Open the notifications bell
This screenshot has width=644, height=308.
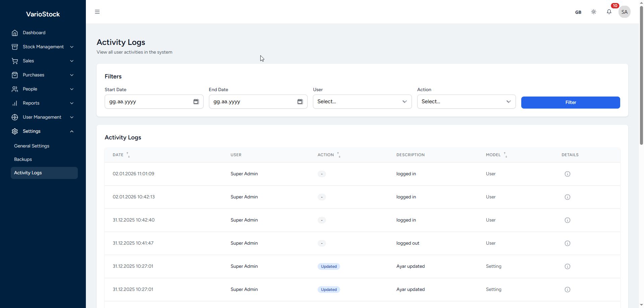(609, 12)
